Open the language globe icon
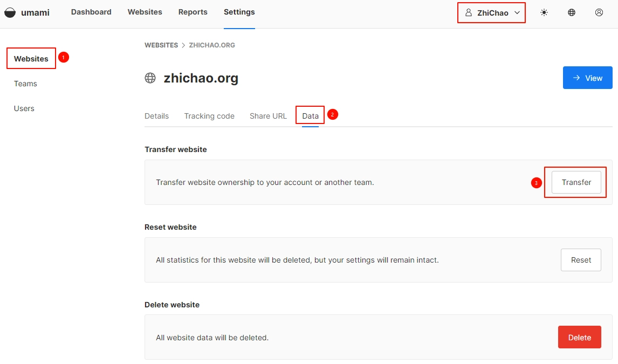 571,12
